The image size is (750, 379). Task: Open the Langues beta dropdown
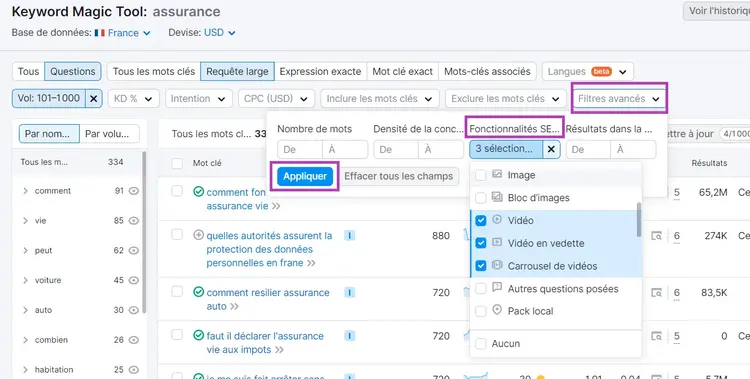588,72
